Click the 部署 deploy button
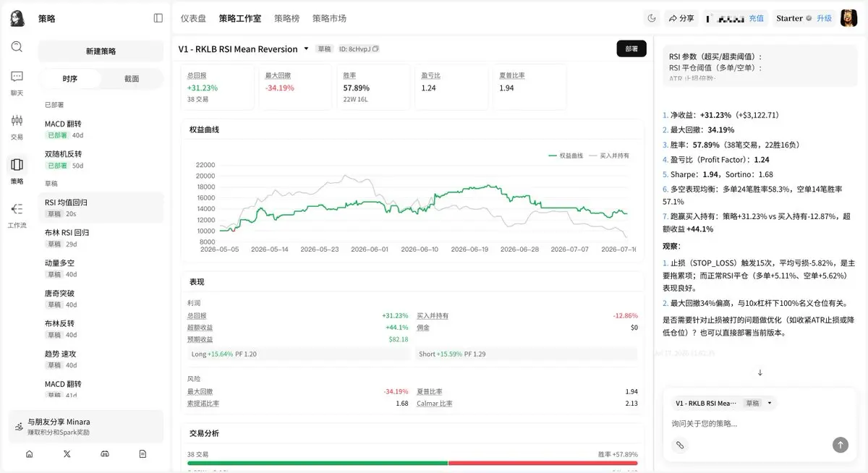 click(631, 48)
